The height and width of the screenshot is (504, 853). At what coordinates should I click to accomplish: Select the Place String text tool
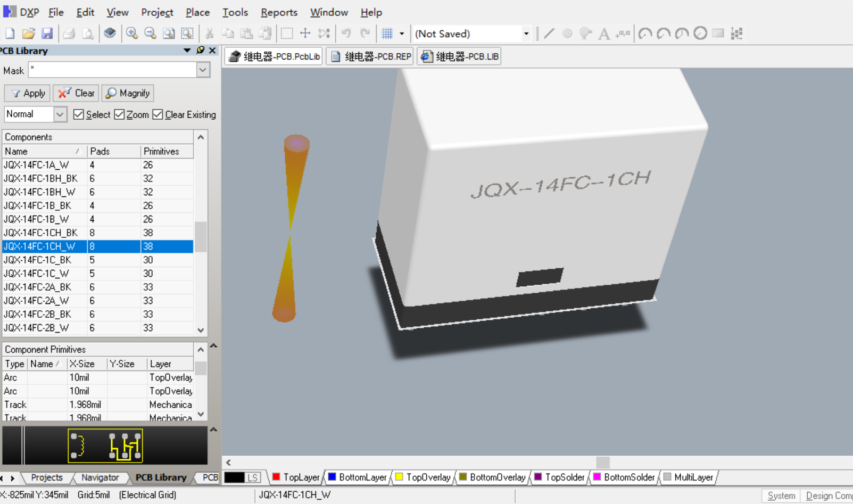[604, 34]
